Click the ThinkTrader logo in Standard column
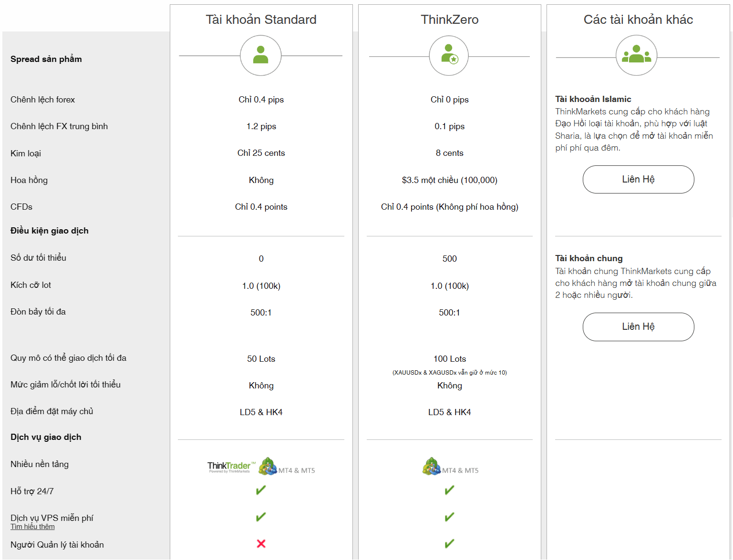The image size is (733, 560). point(231,467)
